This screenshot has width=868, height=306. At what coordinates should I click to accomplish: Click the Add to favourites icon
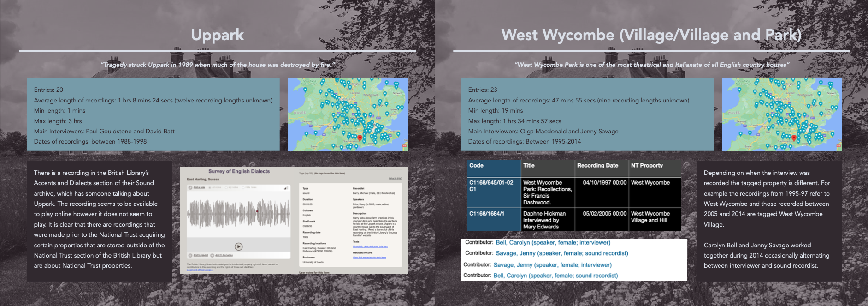coord(213,255)
